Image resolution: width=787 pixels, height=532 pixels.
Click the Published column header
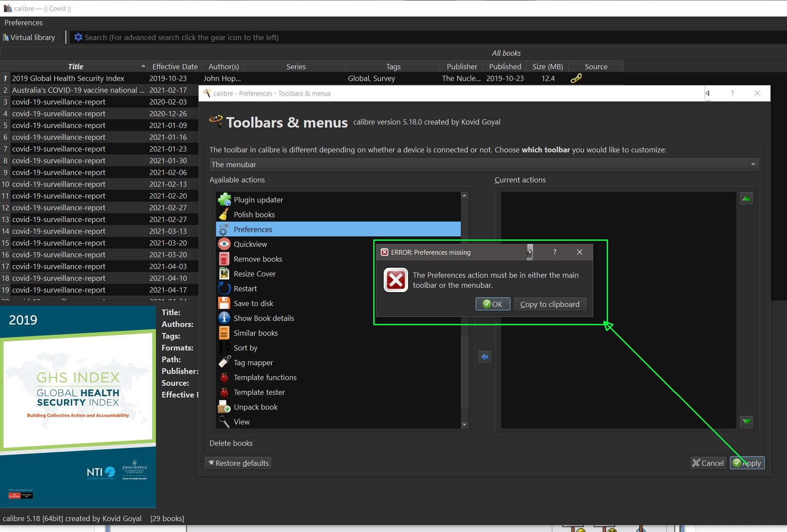(505, 67)
